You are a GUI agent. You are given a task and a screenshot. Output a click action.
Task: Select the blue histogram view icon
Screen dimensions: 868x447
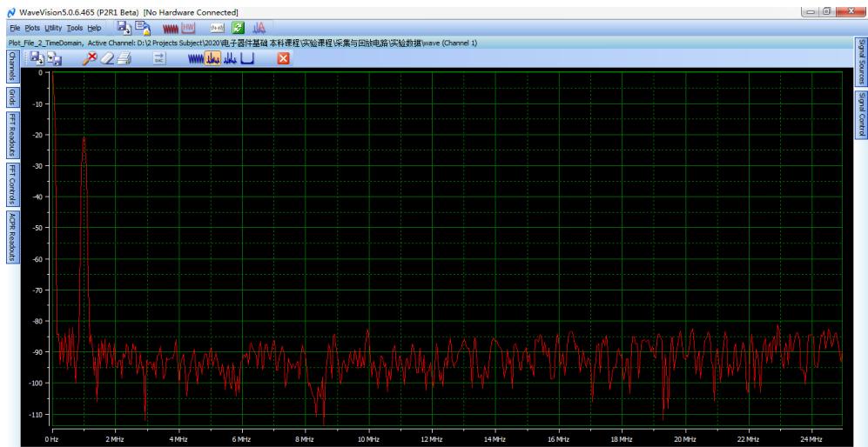[x=231, y=58]
